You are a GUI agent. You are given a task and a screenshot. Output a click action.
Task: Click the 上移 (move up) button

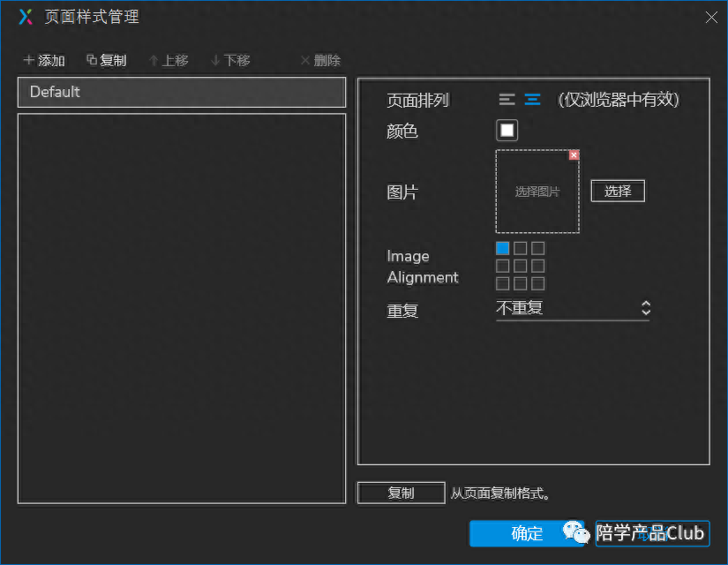pos(169,60)
